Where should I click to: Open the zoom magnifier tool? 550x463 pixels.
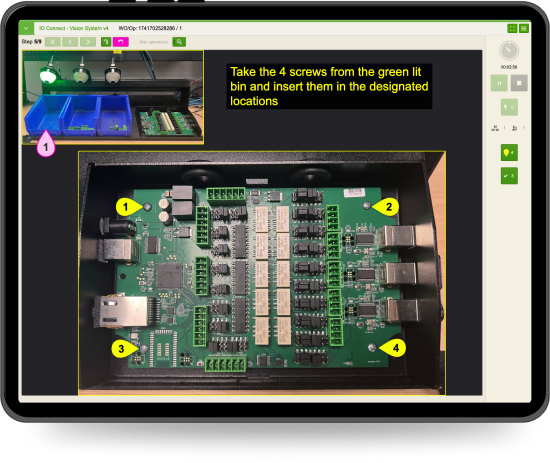click(x=179, y=42)
